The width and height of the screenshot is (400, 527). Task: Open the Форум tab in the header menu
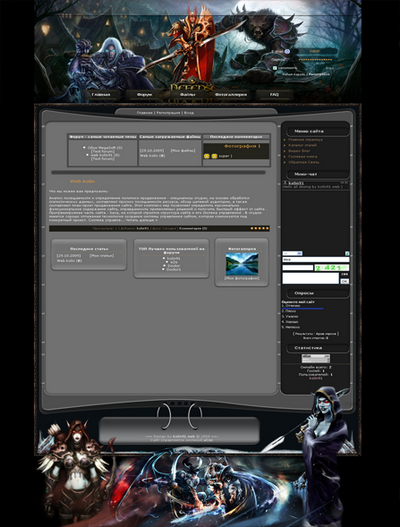click(x=144, y=95)
